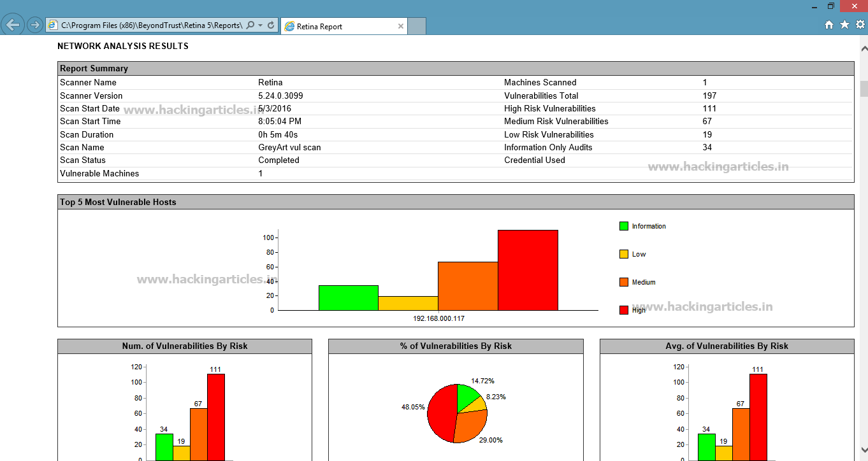Screen dimensions: 868x461
Task: Click the green Information legend swatch
Action: [x=624, y=226]
